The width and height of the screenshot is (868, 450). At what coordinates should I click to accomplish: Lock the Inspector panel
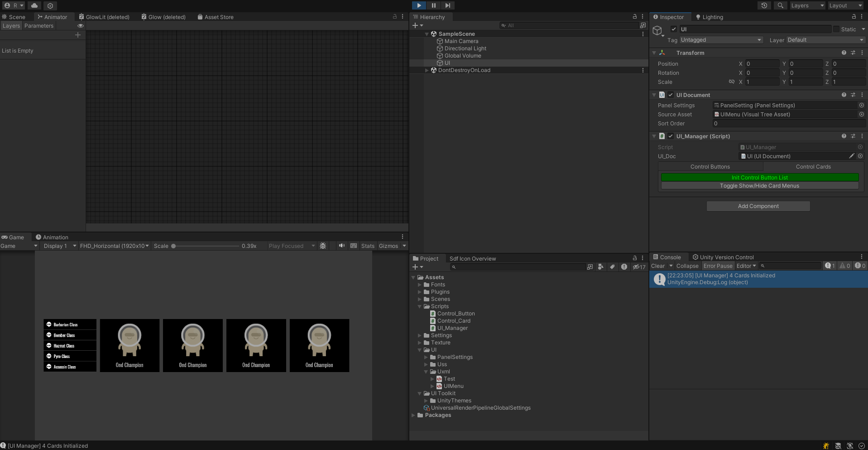point(854,17)
